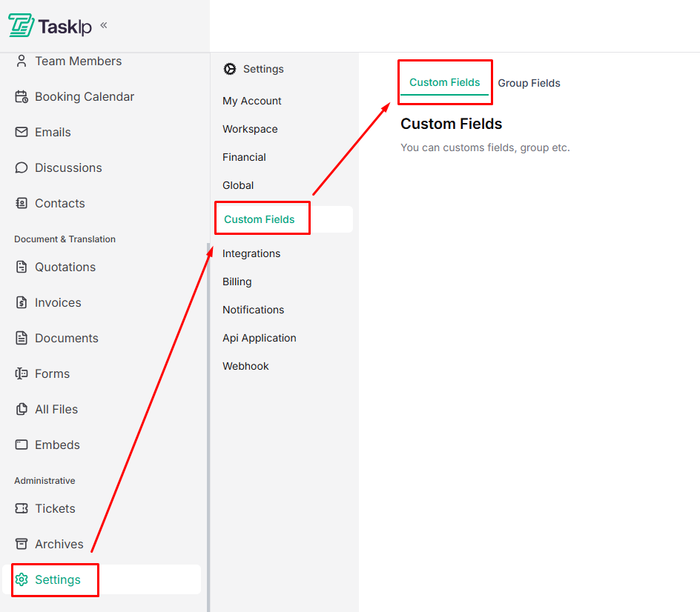Open the All Files section
Viewport: 700px width, 612px height.
[x=57, y=409]
